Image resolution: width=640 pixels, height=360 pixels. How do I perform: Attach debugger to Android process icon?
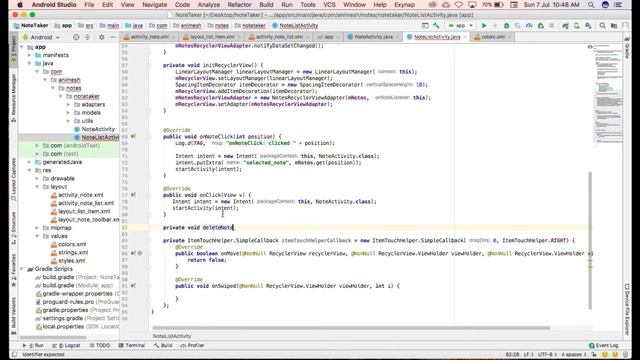[x=541, y=25]
